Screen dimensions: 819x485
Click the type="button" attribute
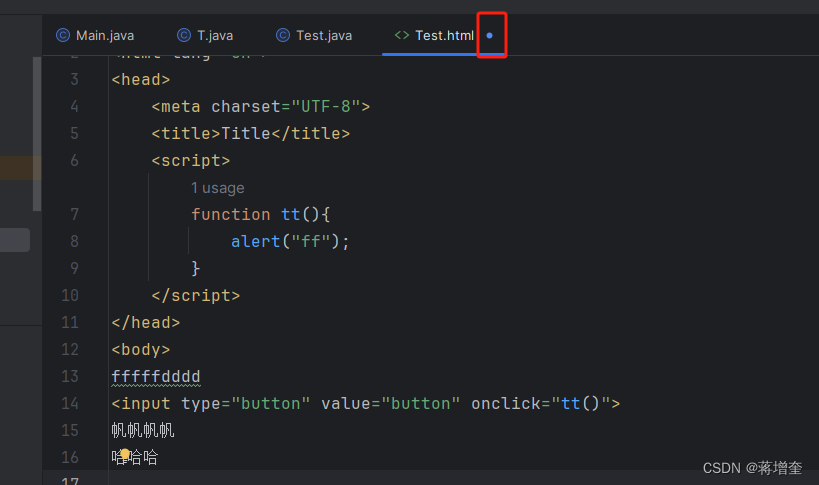246,403
